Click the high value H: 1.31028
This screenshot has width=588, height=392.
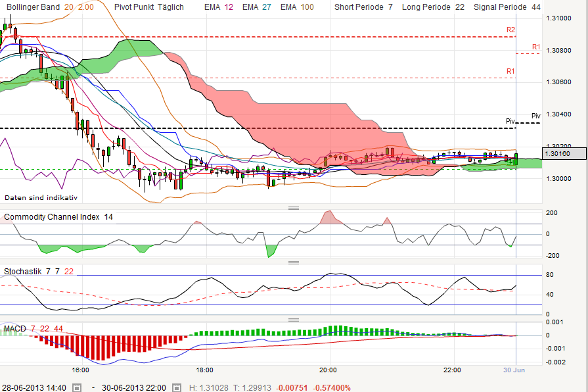tap(208, 387)
